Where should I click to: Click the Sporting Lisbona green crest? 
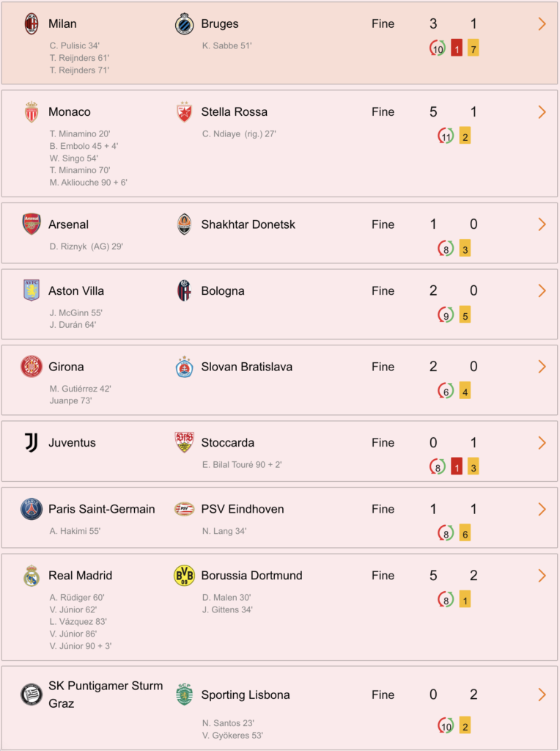pyautogui.click(x=184, y=695)
